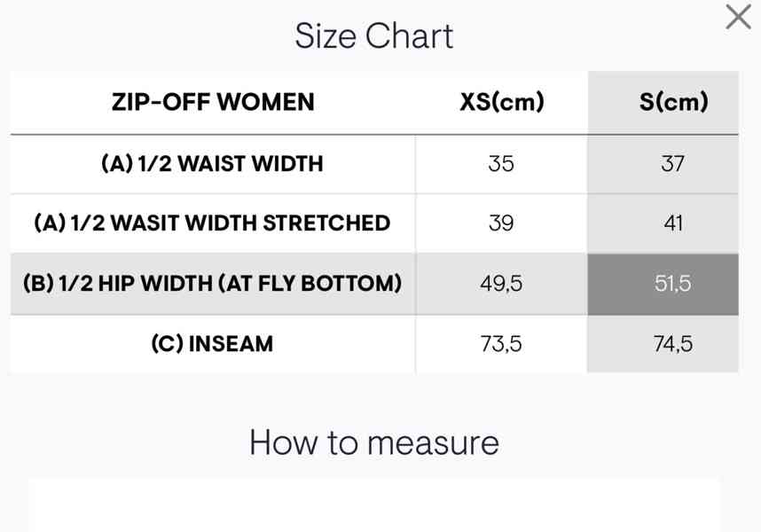The width and height of the screenshot is (761, 532).
Task: Select the S(cm) column header
Action: [673, 102]
